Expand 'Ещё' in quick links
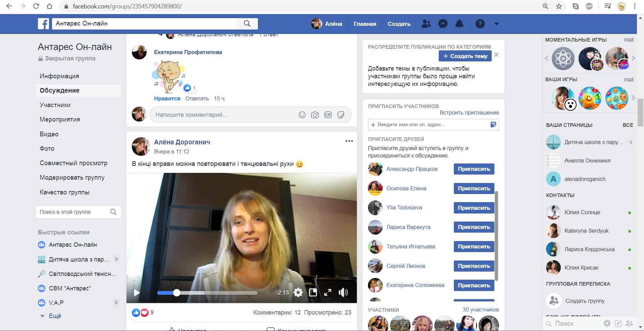The width and height of the screenshot is (644, 331). point(55,316)
